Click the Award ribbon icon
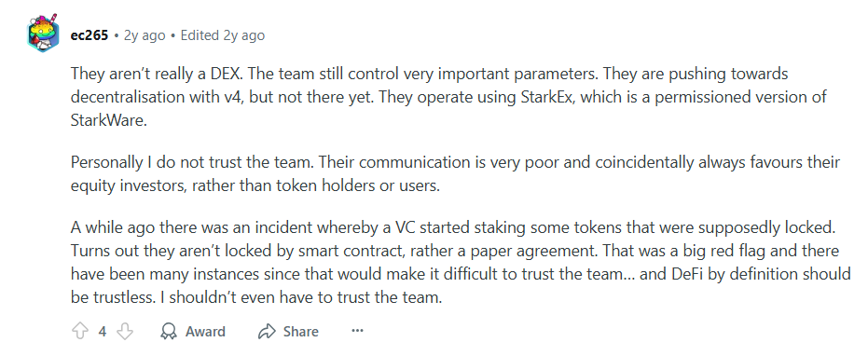868x356 pixels. (x=168, y=331)
